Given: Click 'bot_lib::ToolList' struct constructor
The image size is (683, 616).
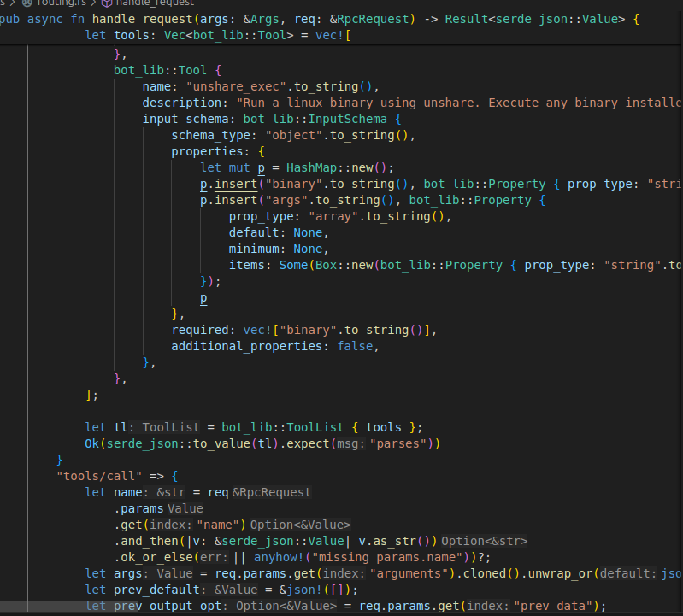Looking at the screenshot, I should [283, 427].
